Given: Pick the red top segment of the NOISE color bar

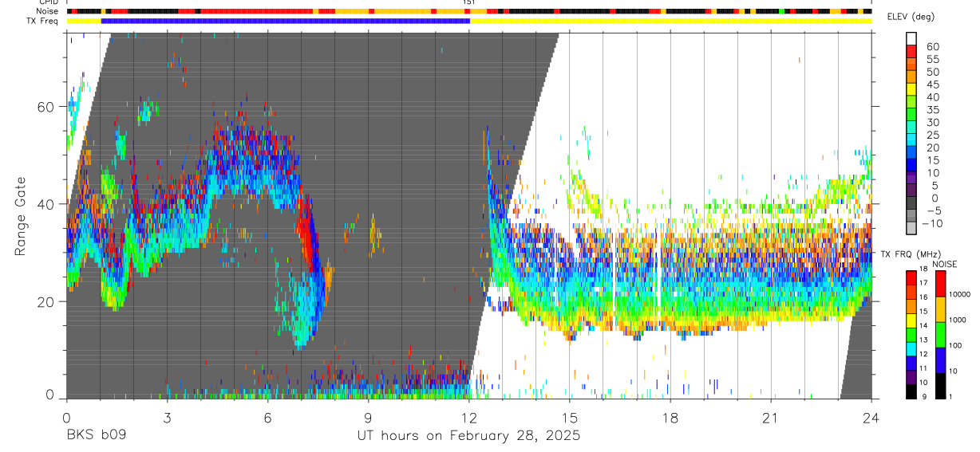Looking at the screenshot, I should 939,284.
